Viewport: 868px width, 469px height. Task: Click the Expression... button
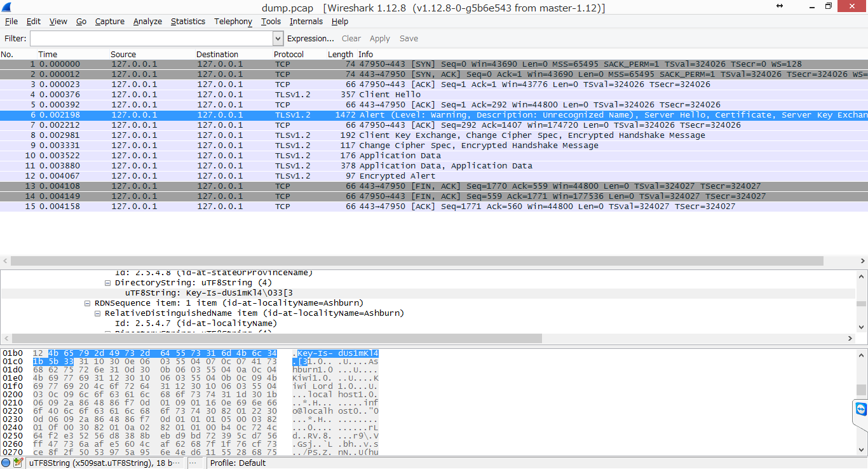[311, 39]
